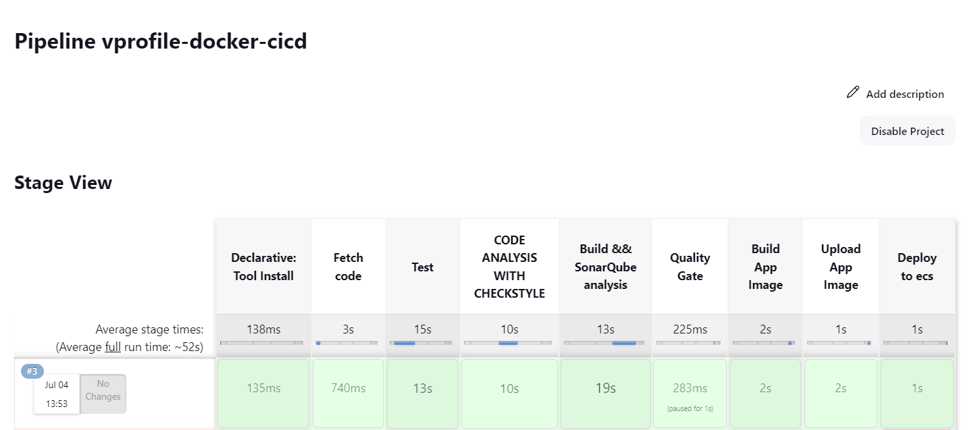Click the Pipeline vprofile-docker-cicd heading

click(160, 41)
